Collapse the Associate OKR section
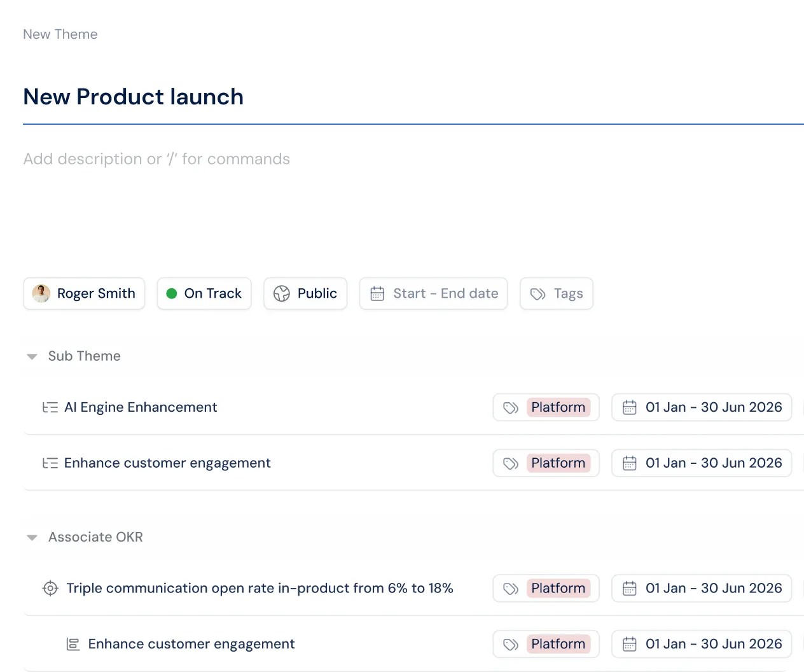Image resolution: width=804 pixels, height=672 pixels. (32, 538)
